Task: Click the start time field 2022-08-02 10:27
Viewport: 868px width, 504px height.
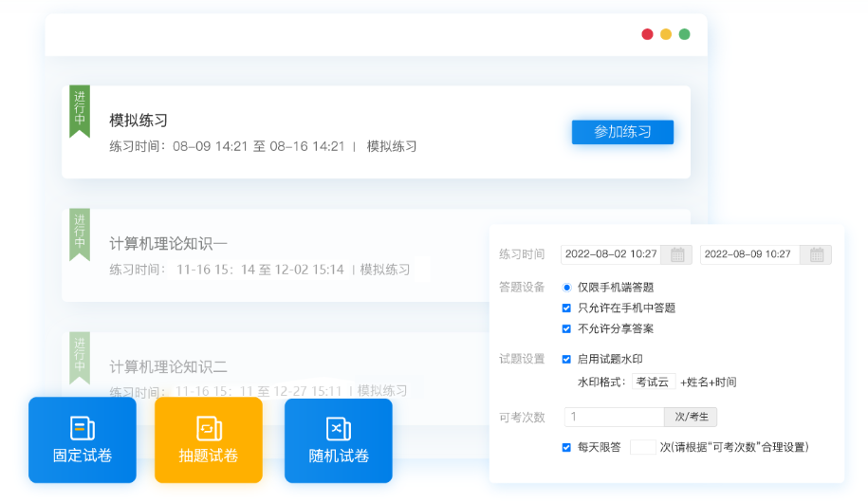Action: 611,254
